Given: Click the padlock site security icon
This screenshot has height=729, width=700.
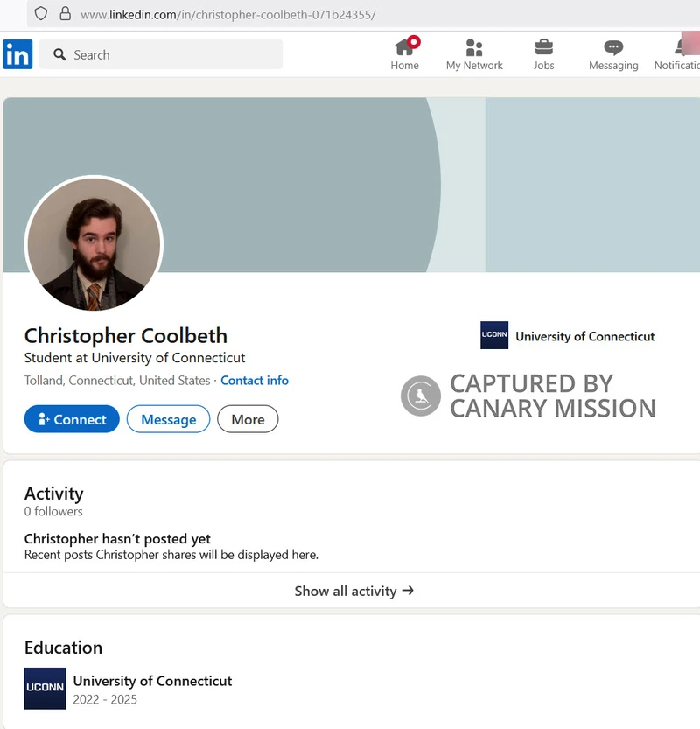Looking at the screenshot, I should pos(66,13).
